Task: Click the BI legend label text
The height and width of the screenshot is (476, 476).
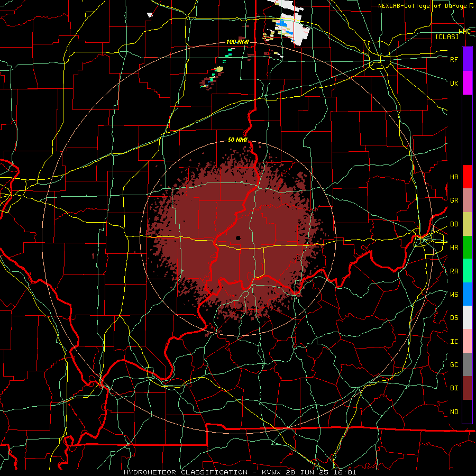Action: (x=454, y=388)
